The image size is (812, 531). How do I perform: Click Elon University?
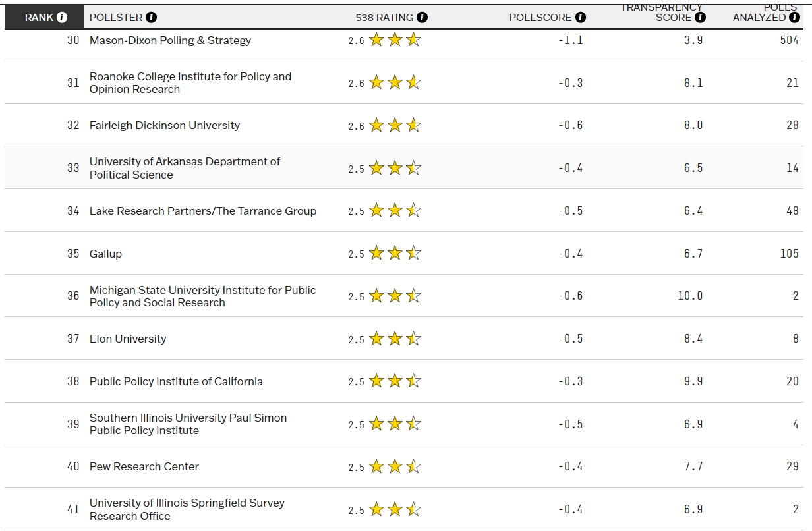coord(128,339)
